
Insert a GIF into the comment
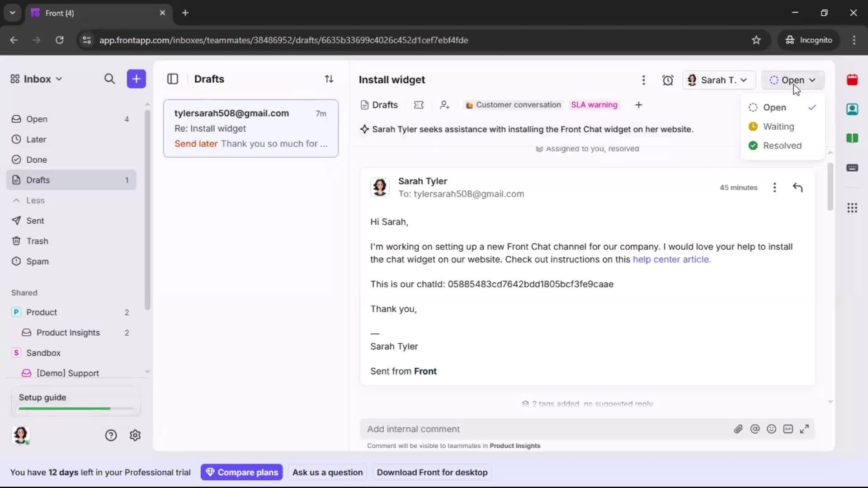(x=789, y=429)
